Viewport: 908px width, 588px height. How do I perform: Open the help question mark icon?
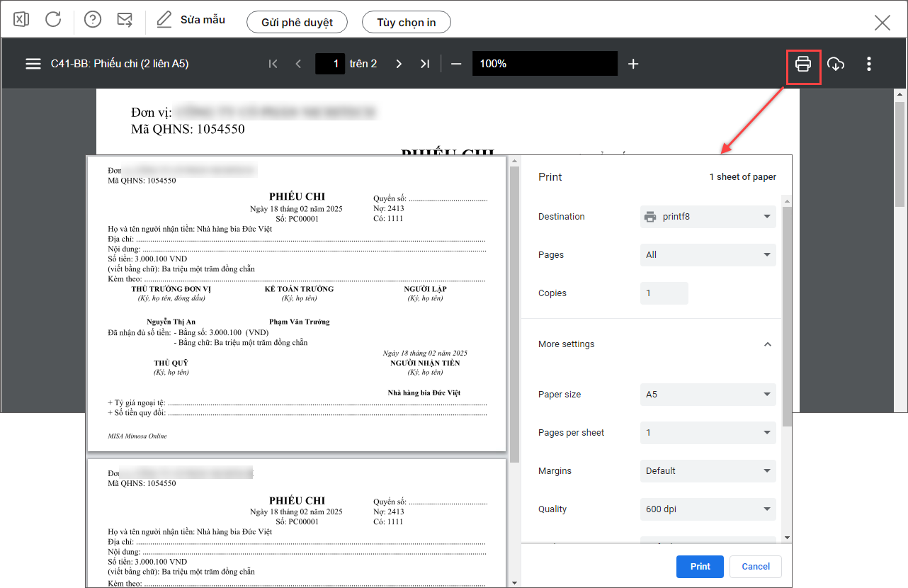(x=93, y=20)
